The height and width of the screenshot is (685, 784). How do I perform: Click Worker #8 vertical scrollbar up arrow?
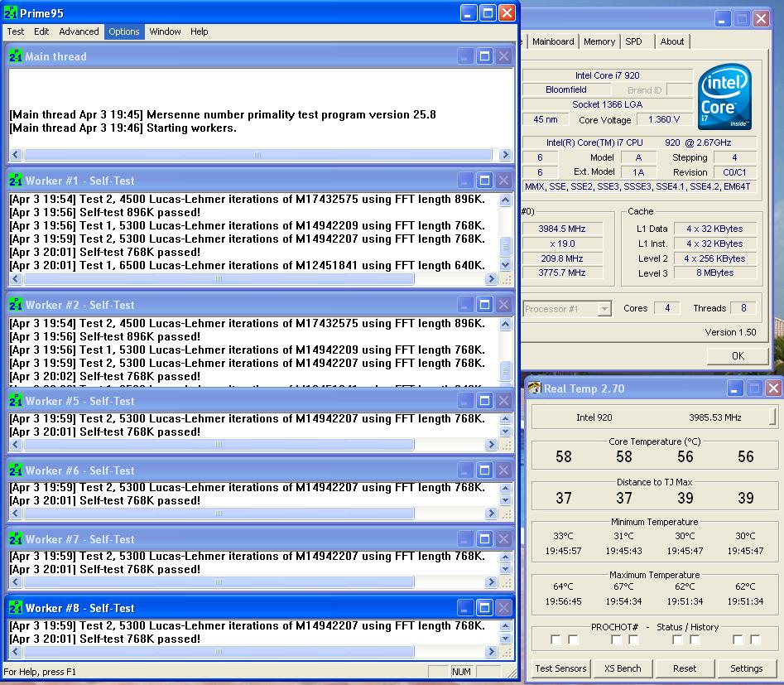click(x=506, y=625)
